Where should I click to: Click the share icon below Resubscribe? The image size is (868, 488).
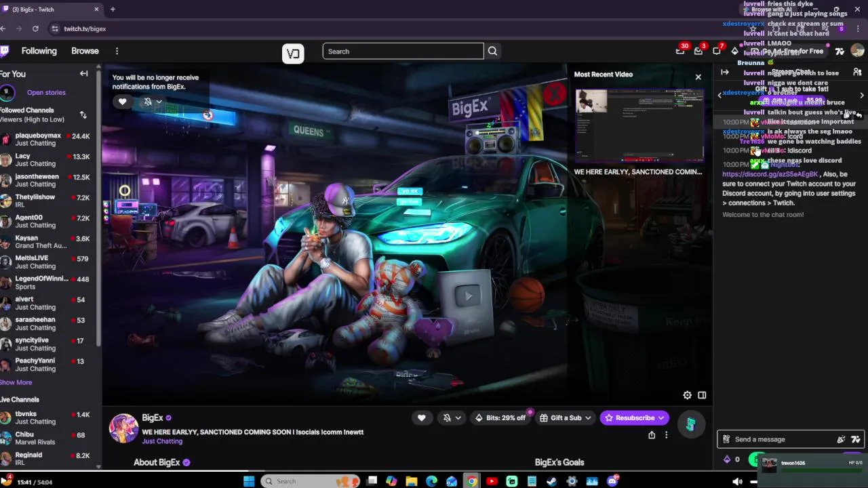click(652, 435)
